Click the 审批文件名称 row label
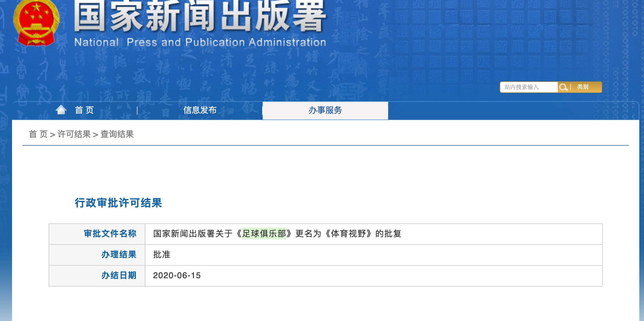Viewport: 644px width, 321px height. [x=110, y=234]
